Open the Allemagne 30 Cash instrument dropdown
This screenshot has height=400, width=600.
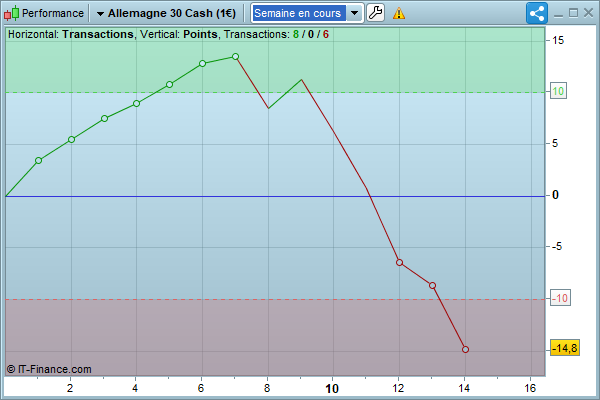[x=166, y=13]
